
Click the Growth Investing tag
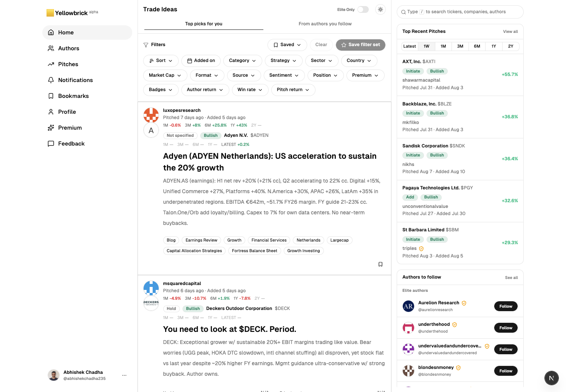click(x=303, y=251)
